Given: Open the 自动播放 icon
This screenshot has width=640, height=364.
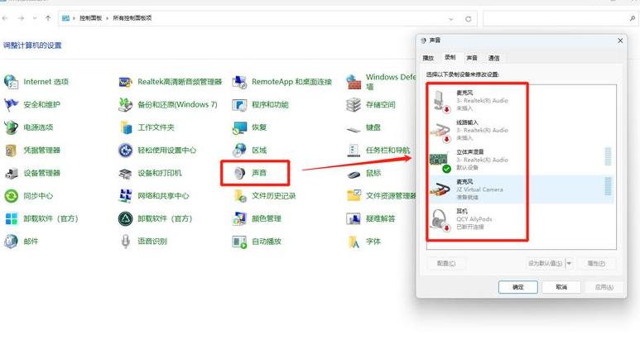Looking at the screenshot, I should 239,242.
